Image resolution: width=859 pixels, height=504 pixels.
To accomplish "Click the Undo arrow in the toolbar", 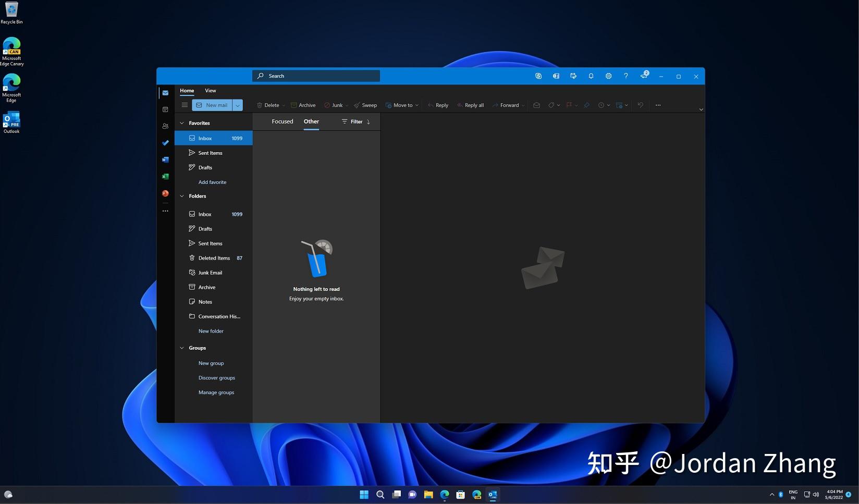I will click(640, 105).
